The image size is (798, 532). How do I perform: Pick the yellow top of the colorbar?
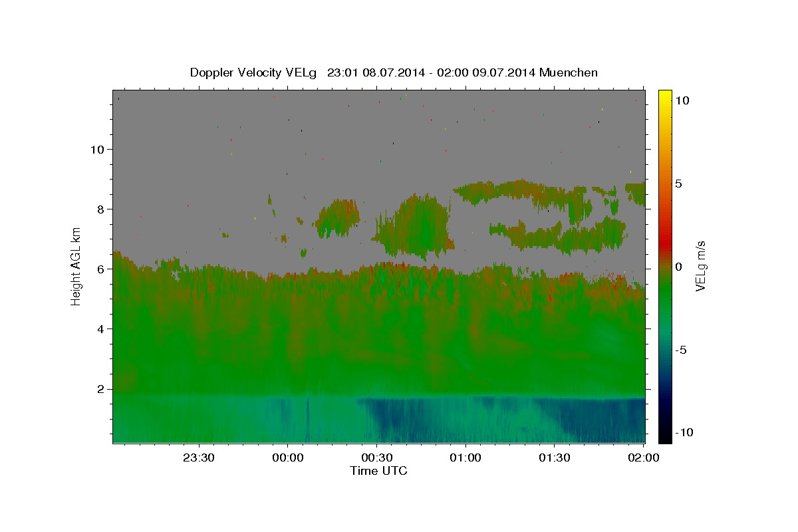[x=664, y=96]
